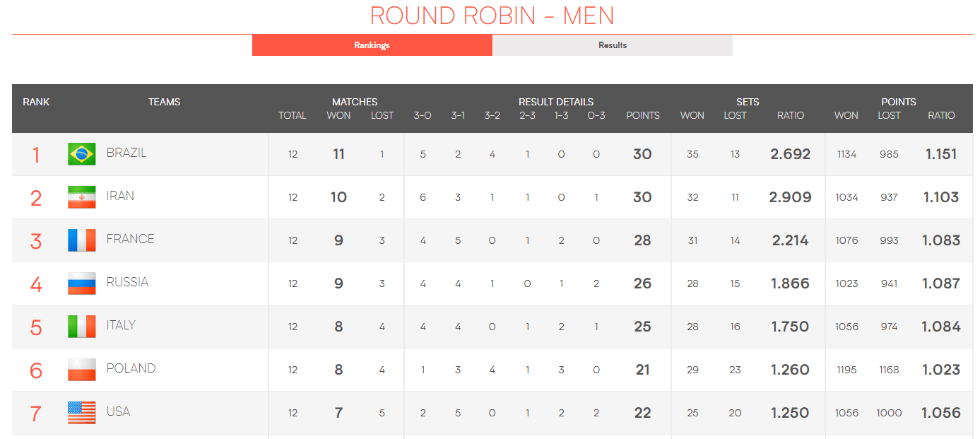Click the MATCHES WON column header
Image resolution: width=980 pixels, height=439 pixels.
[x=338, y=115]
